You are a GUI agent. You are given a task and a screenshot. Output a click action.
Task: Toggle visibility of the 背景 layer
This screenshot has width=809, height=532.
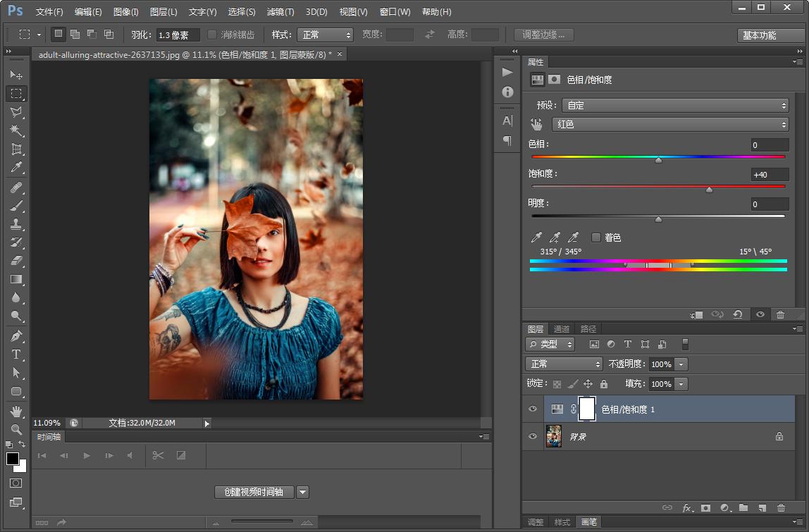pos(533,436)
